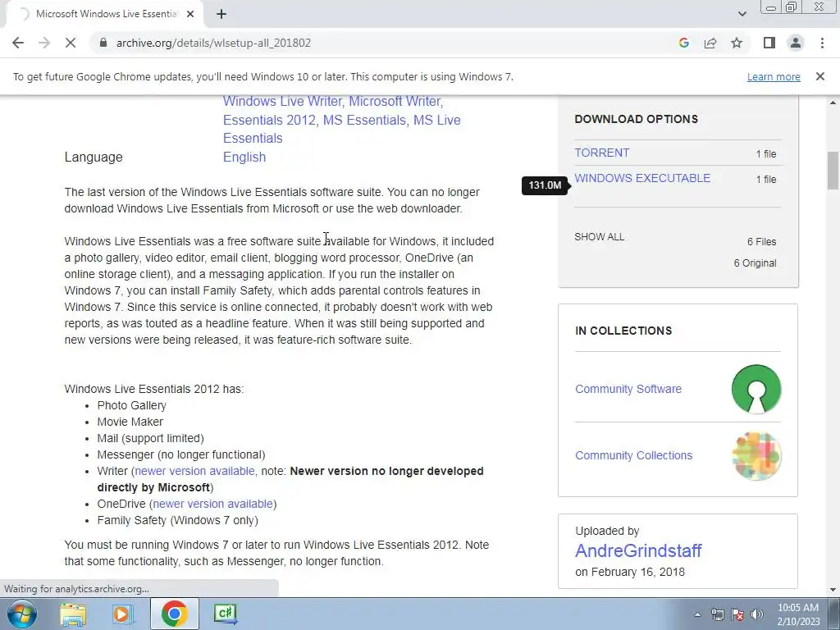Open the Community Collections link

click(x=634, y=455)
